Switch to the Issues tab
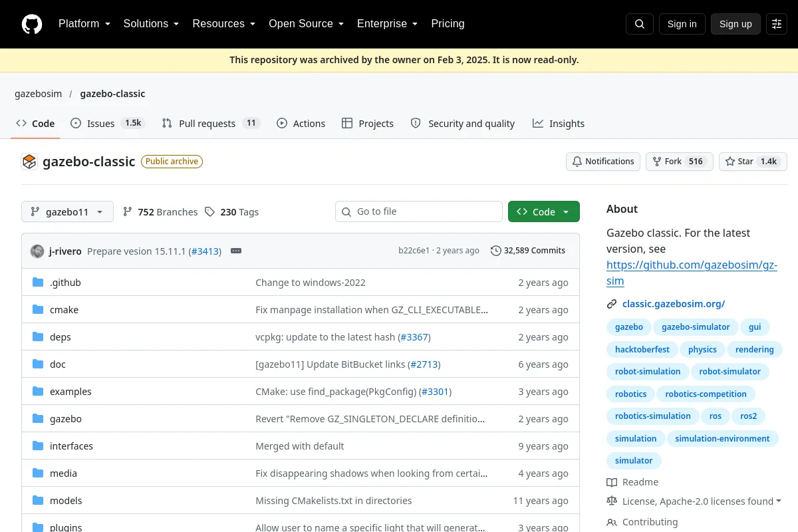The image size is (798, 532). click(x=108, y=124)
